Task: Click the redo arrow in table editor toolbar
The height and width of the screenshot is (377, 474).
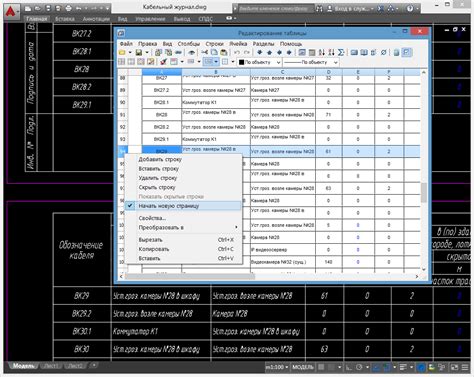Action: click(x=247, y=53)
